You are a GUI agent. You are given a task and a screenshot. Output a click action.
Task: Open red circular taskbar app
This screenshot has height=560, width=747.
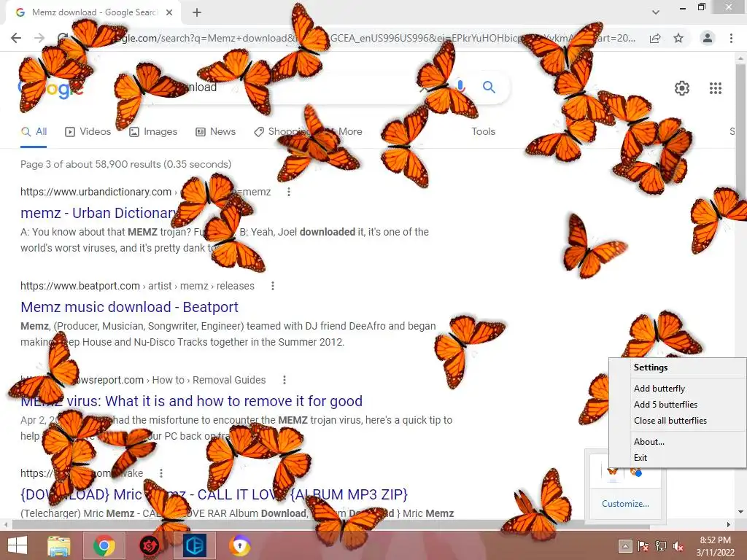pyautogui.click(x=149, y=545)
